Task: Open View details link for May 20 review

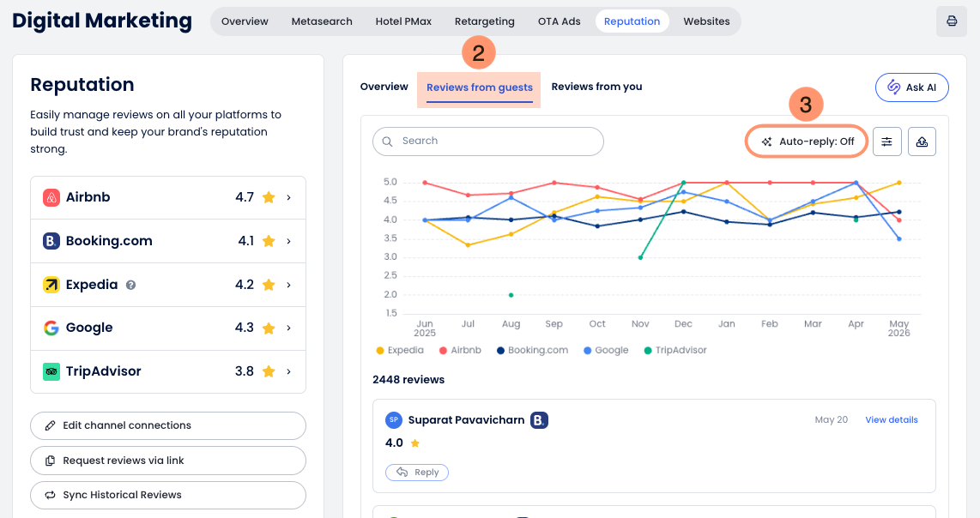Action: click(892, 420)
